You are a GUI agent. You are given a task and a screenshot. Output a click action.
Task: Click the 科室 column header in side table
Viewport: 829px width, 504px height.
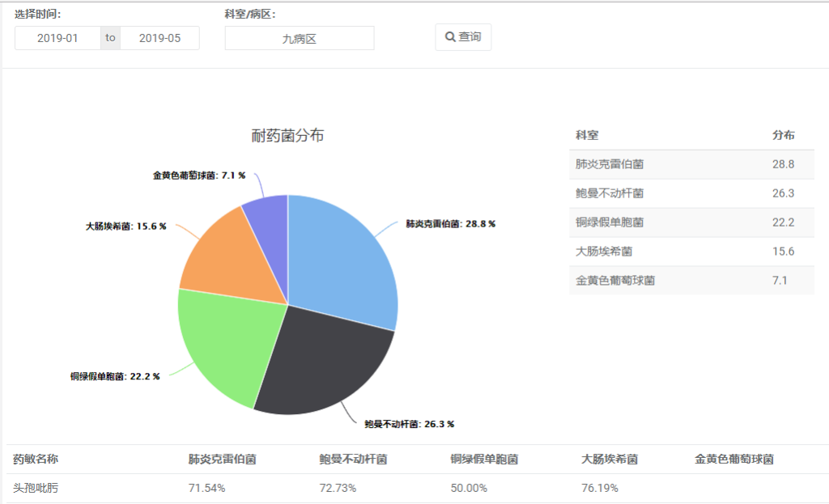[587, 135]
